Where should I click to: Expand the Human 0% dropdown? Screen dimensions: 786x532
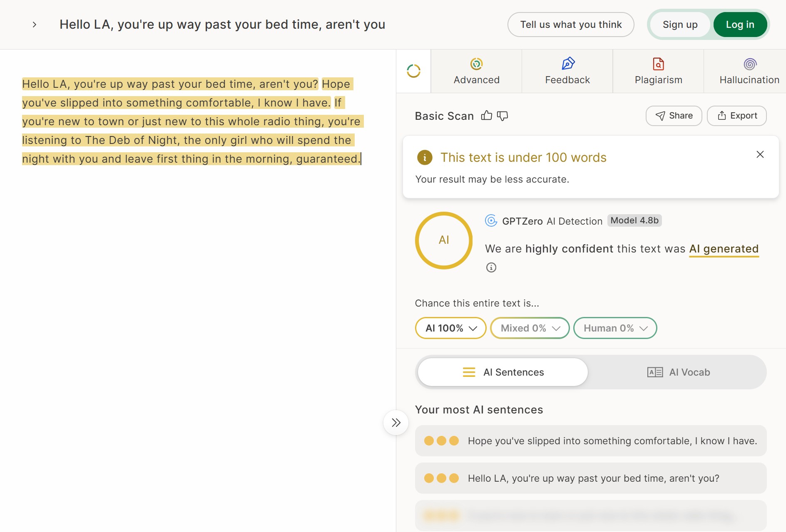tap(615, 328)
